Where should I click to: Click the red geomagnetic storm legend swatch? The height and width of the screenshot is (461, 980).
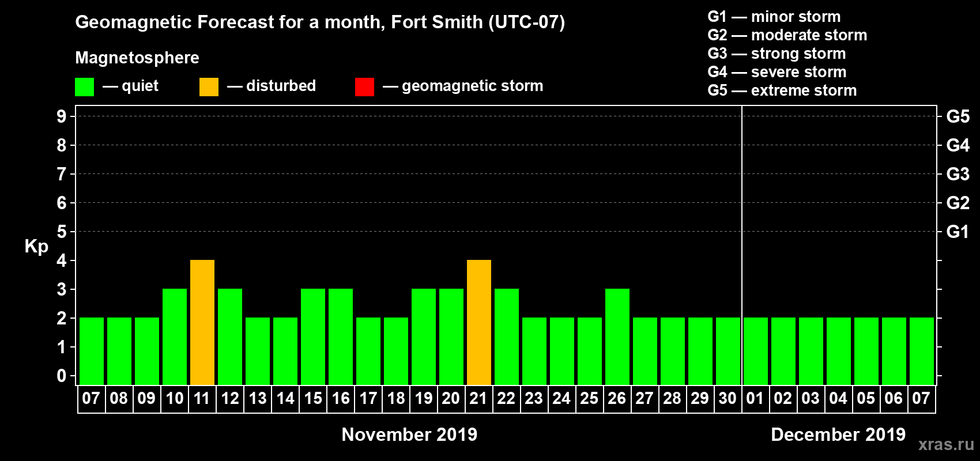click(365, 87)
